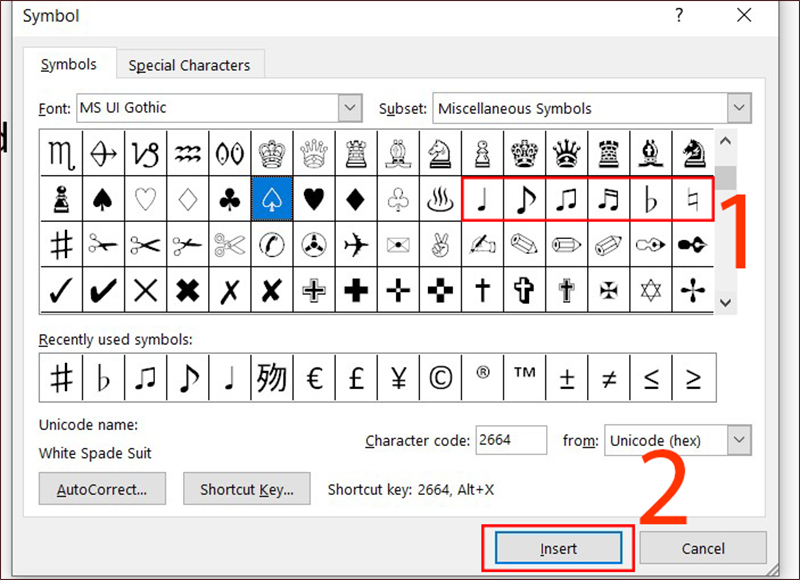This screenshot has height=580, width=800.
Task: Select the hot springs symbol
Action: point(440,199)
